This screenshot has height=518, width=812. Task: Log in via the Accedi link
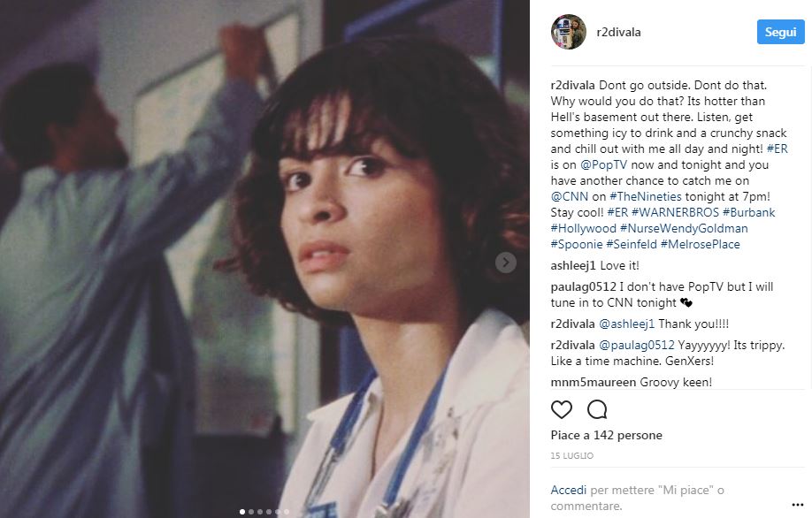pyautogui.click(x=569, y=490)
